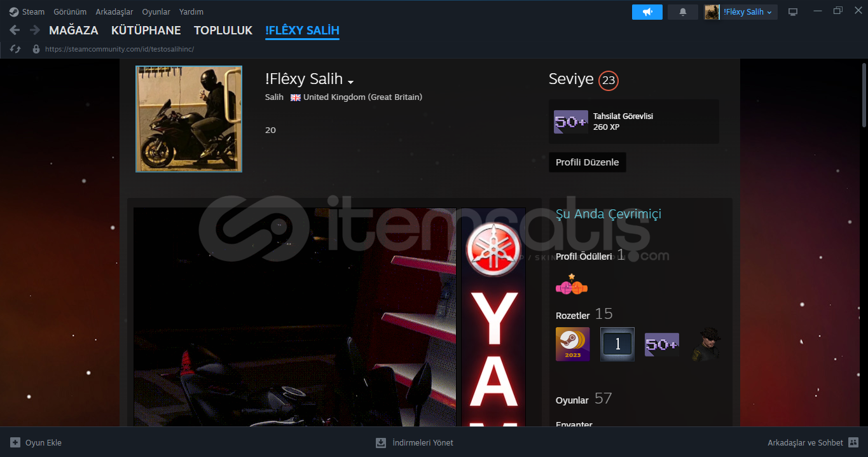This screenshot has width=868, height=457.
Task: Expand the !Flêxy Salih account dropdown
Action: tap(748, 12)
